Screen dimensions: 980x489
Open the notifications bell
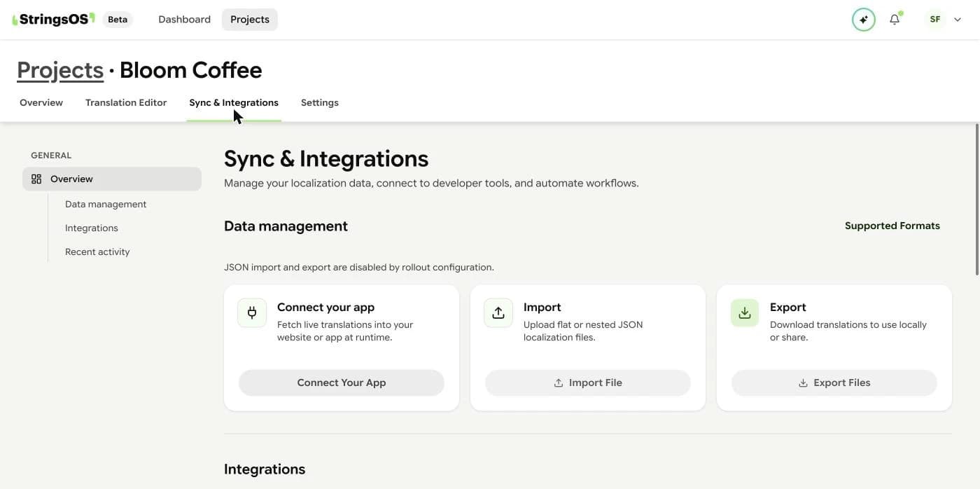(895, 20)
